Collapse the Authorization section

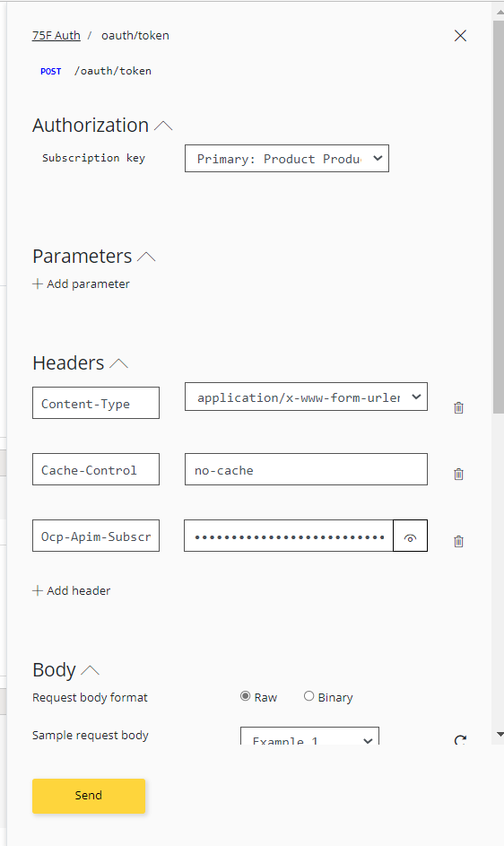(x=163, y=126)
